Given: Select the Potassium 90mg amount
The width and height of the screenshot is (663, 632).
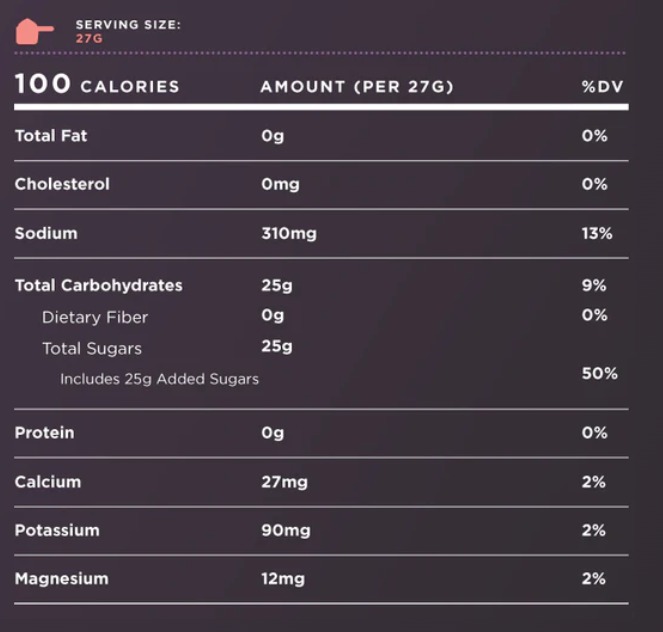Looking at the screenshot, I should [286, 530].
